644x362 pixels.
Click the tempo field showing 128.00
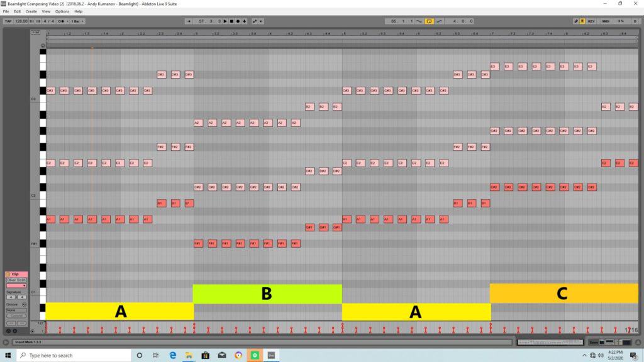[23, 21]
